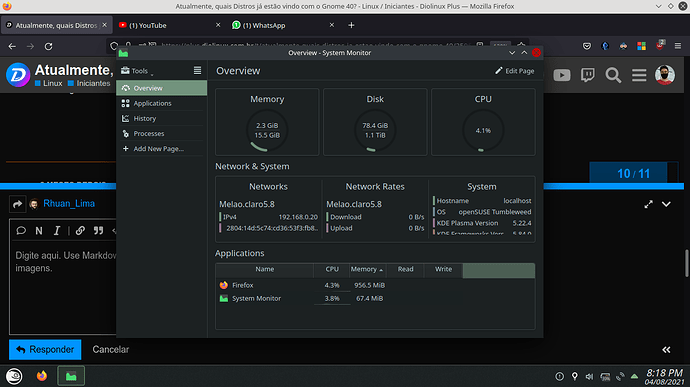The image size is (690, 387).
Task: Toggle italic formatting in composer
Action: point(57,231)
